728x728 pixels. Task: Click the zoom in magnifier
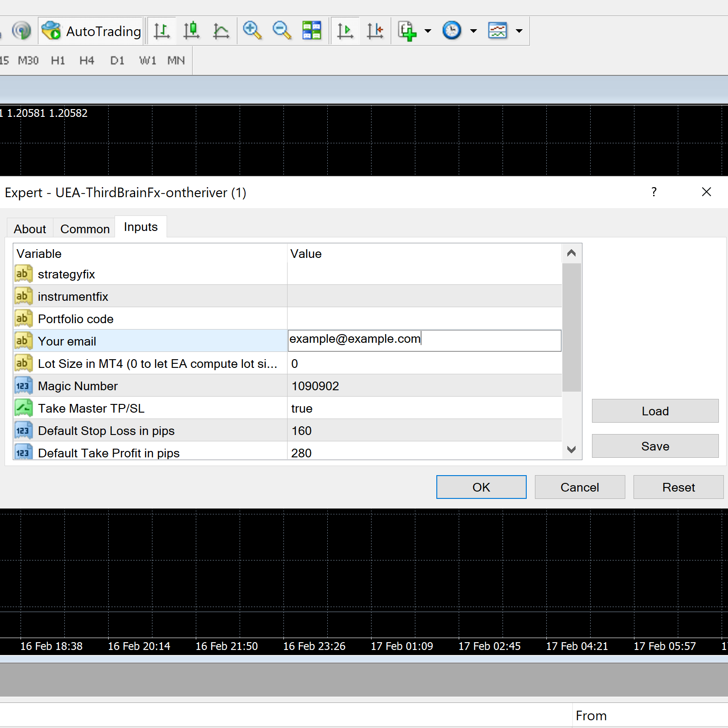[x=252, y=31]
